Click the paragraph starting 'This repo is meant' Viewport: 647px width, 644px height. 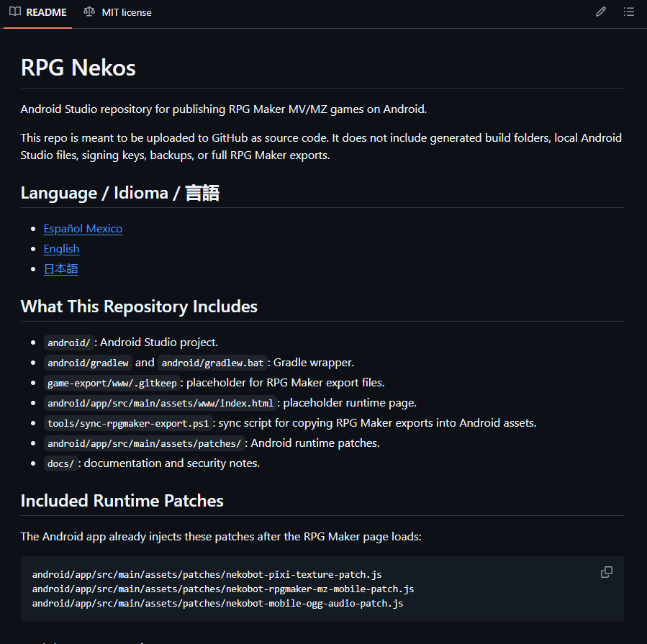(x=321, y=147)
